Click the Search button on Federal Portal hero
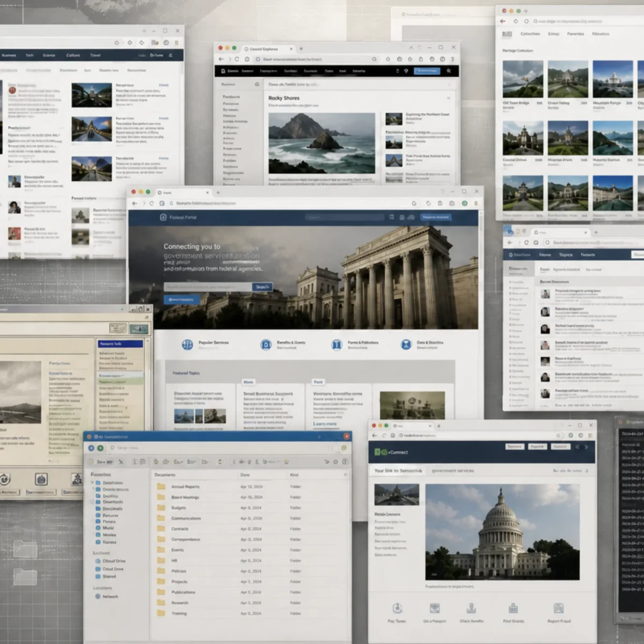 (262, 287)
